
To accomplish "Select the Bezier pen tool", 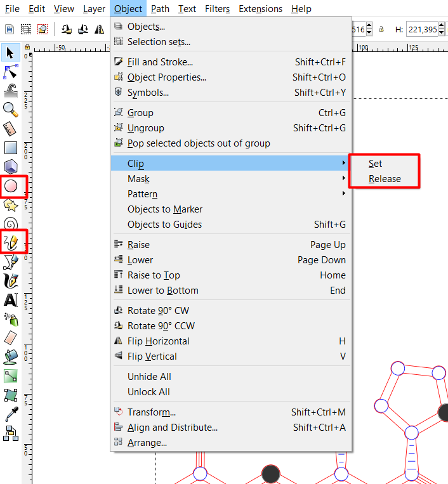I will 11,262.
